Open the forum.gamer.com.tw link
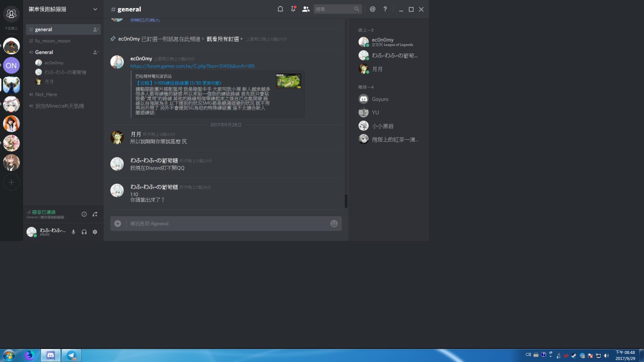 (x=192, y=66)
